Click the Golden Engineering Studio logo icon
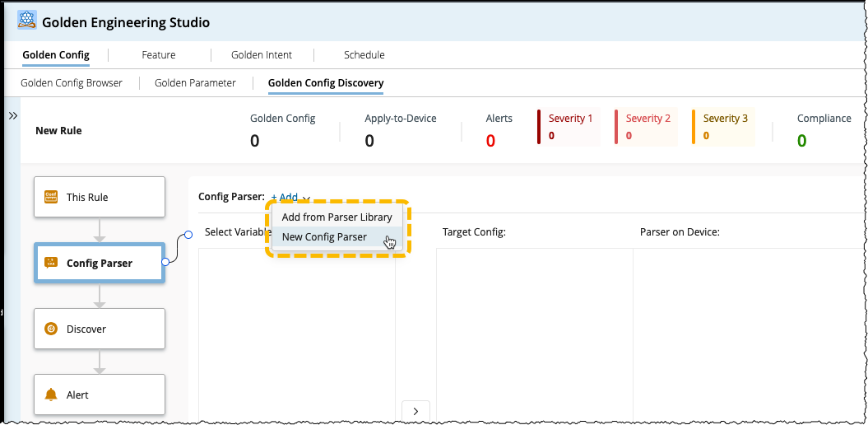The image size is (868, 425). 27,20
